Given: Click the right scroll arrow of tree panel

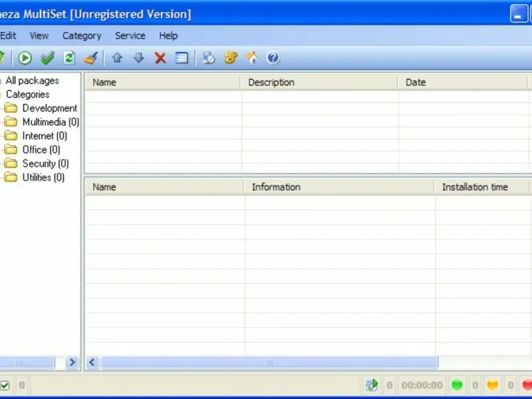Looking at the screenshot, I should [x=72, y=362].
